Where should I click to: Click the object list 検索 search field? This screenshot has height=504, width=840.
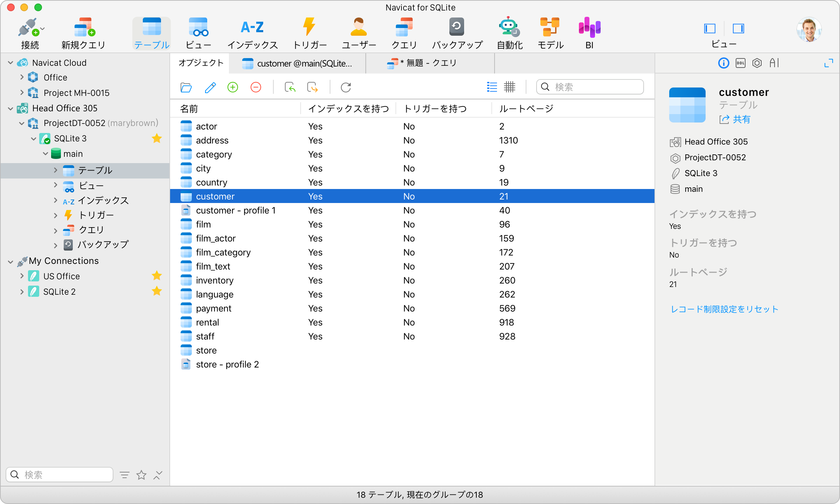[590, 87]
